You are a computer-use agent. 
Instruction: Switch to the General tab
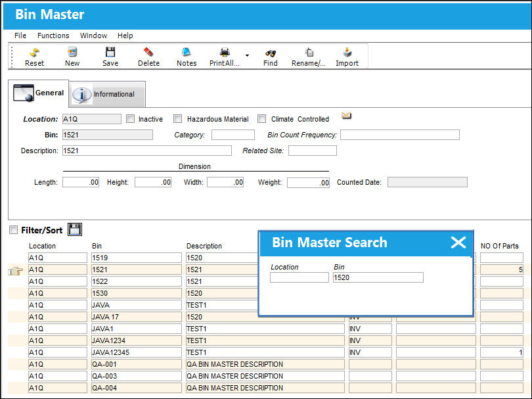pos(38,93)
